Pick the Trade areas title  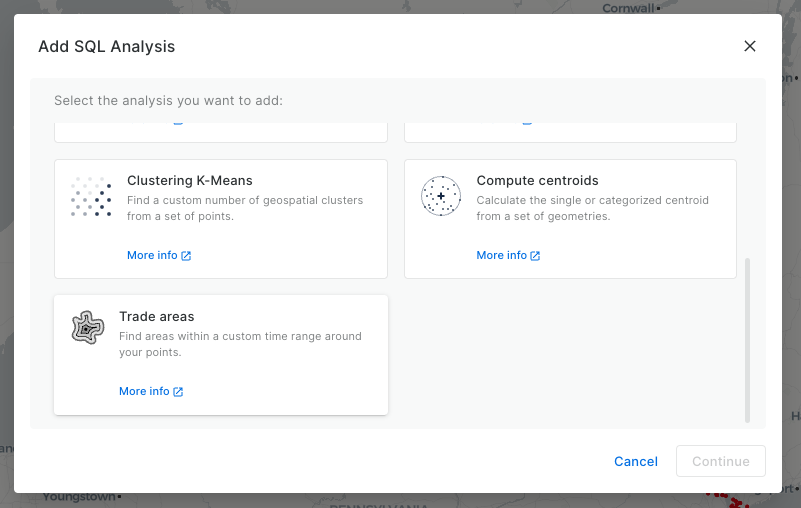tap(157, 317)
